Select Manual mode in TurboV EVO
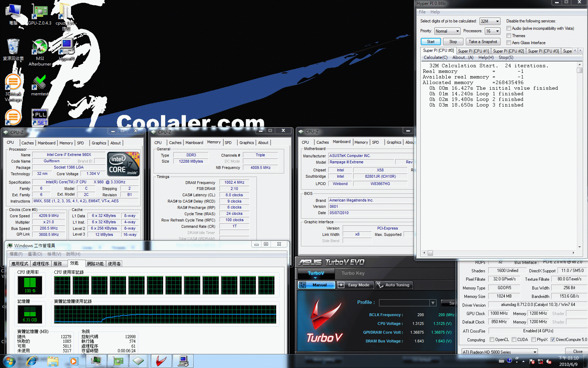588x368 pixels. [x=316, y=285]
